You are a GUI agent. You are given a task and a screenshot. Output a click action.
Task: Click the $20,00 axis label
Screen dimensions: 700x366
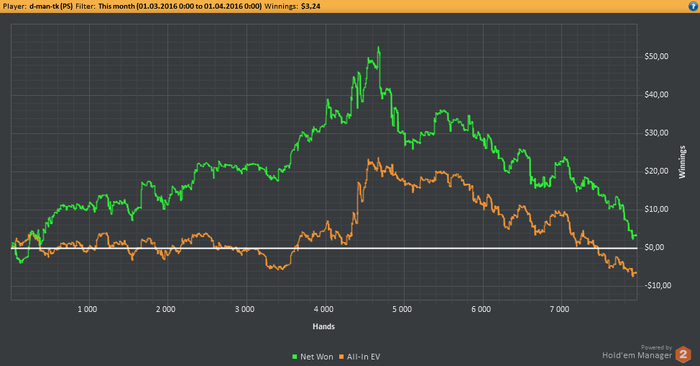tap(656, 171)
